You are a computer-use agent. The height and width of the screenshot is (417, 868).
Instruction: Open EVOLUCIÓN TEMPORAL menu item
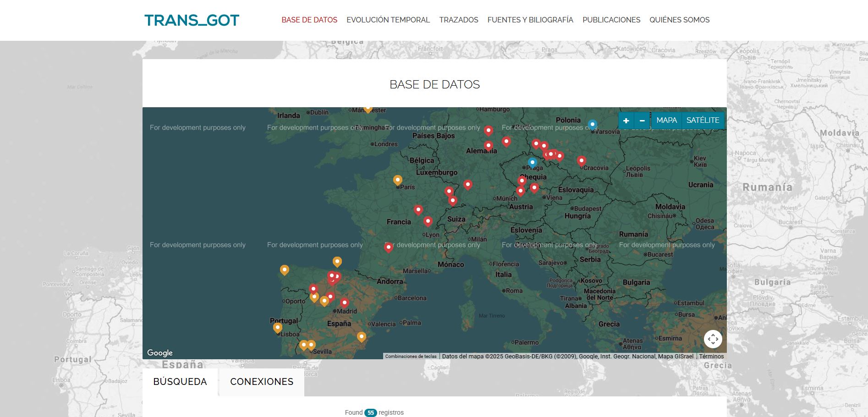coord(388,20)
